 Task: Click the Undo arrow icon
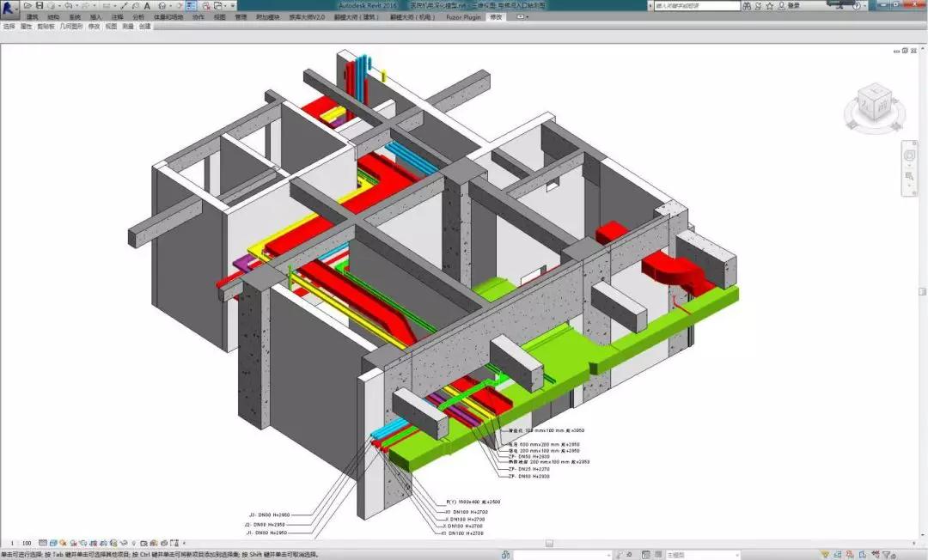pos(68,5)
